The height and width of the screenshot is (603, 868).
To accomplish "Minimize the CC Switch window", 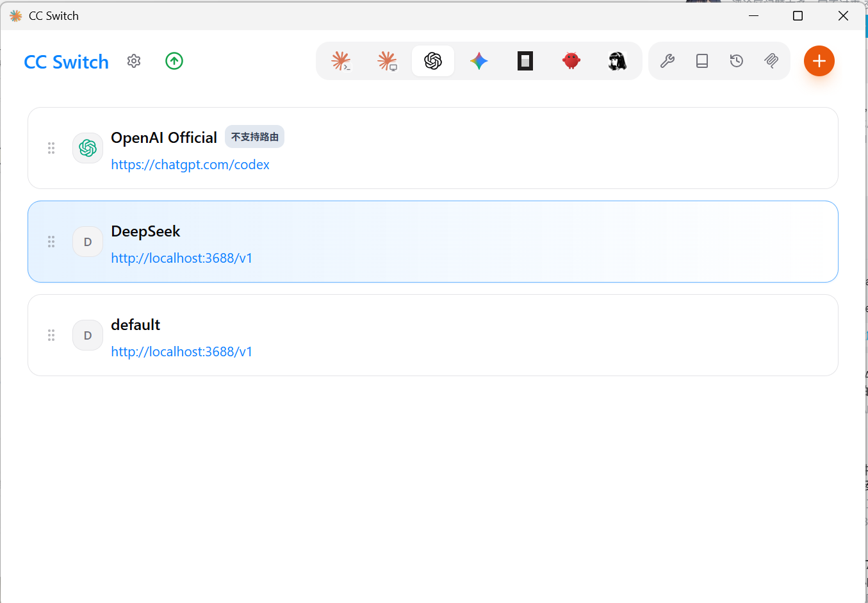I will [753, 15].
